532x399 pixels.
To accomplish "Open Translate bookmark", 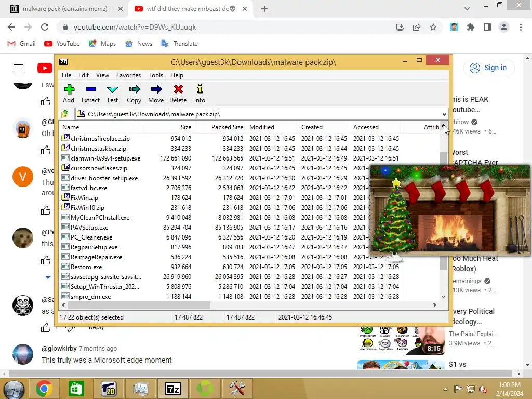I will (179, 44).
